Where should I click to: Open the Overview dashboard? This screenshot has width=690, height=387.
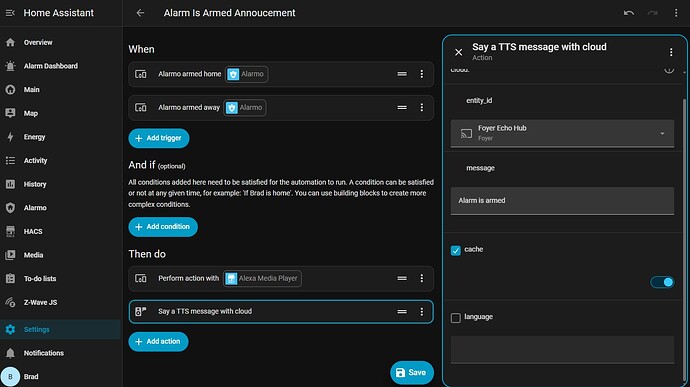click(x=60, y=42)
